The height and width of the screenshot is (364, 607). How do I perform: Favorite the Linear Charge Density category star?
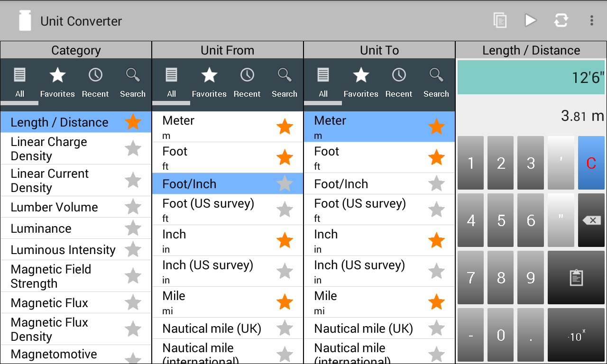pos(133,148)
